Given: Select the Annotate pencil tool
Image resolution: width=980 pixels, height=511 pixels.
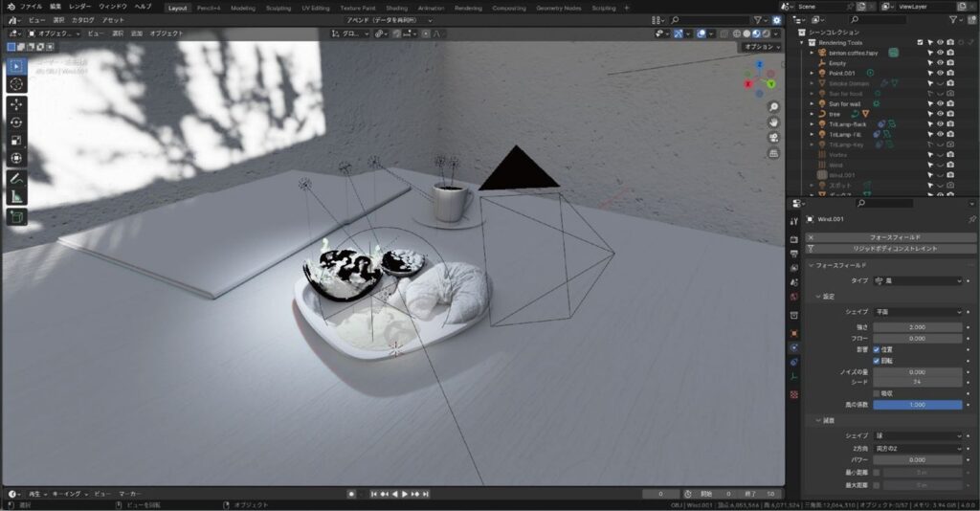Looking at the screenshot, I should click(x=16, y=179).
